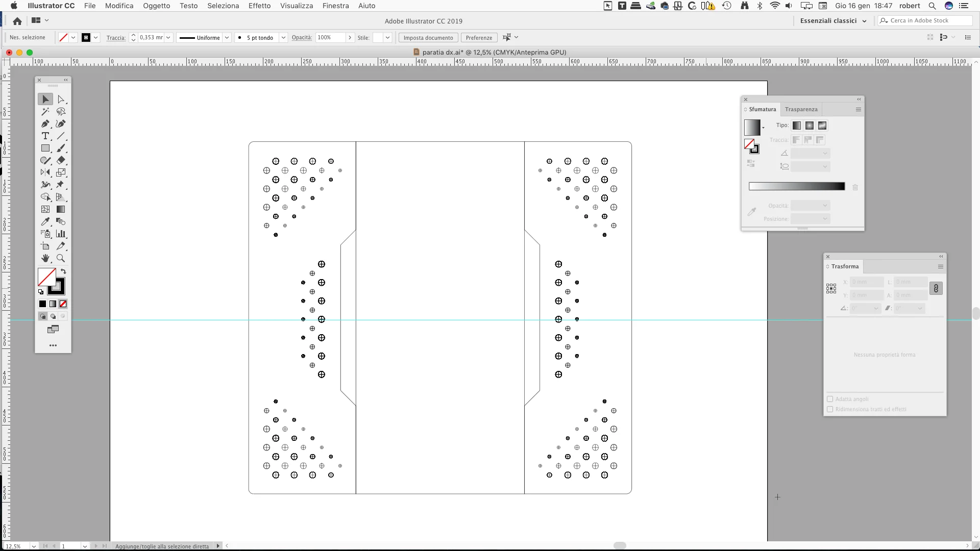This screenshot has height=551, width=980.
Task: Select the Line Segment tool
Action: point(61,136)
